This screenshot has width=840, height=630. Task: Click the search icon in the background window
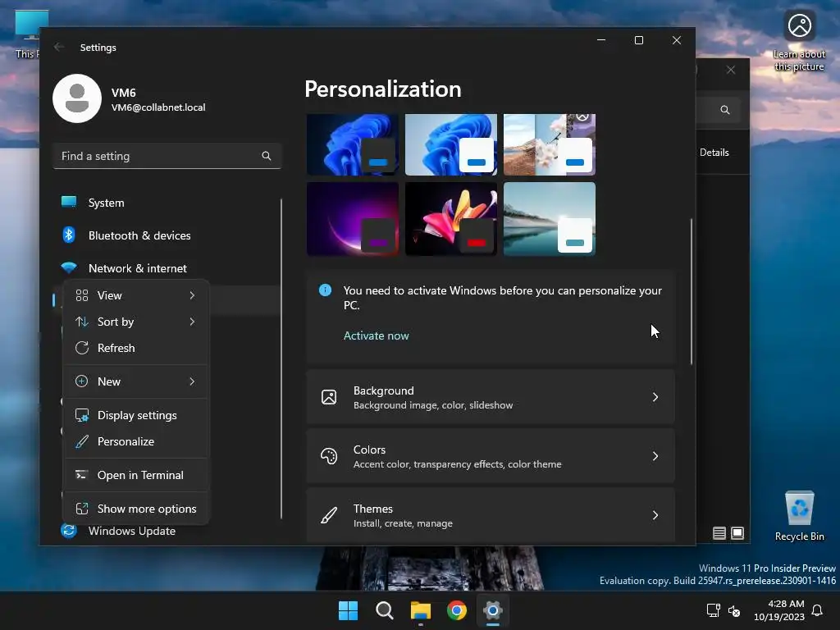725,110
